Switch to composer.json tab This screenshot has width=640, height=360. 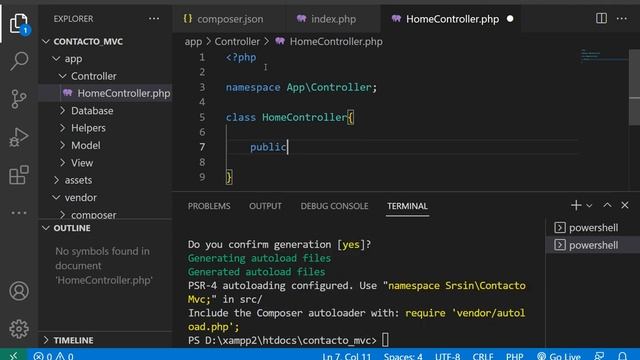pos(229,19)
